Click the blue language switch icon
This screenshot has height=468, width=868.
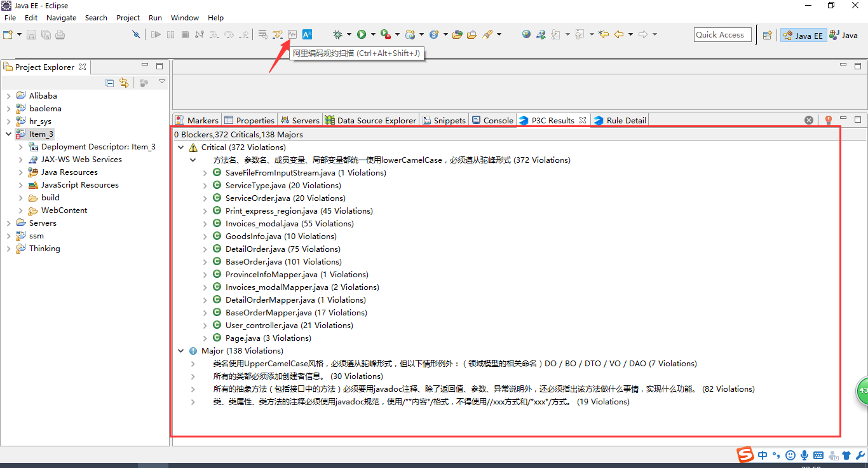click(x=307, y=34)
